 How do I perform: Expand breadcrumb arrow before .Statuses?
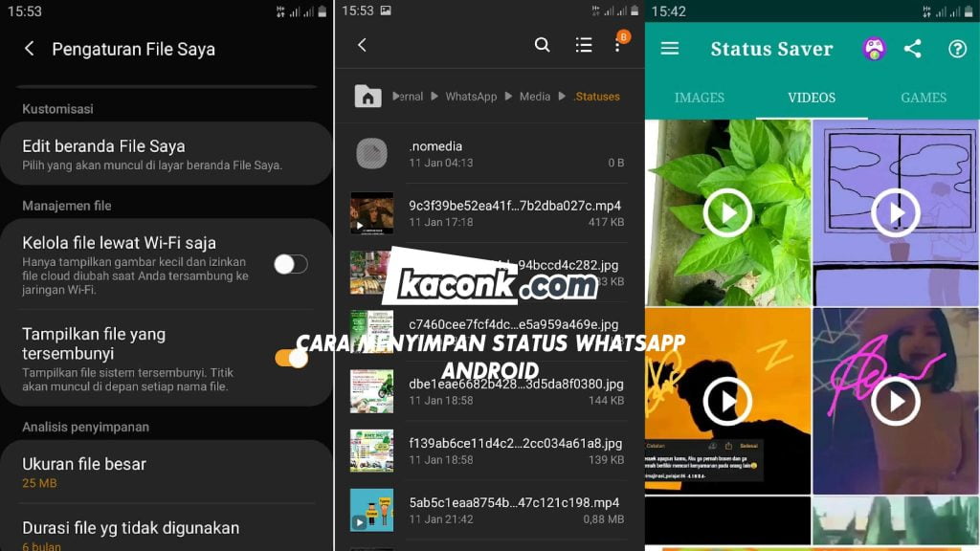tap(562, 97)
